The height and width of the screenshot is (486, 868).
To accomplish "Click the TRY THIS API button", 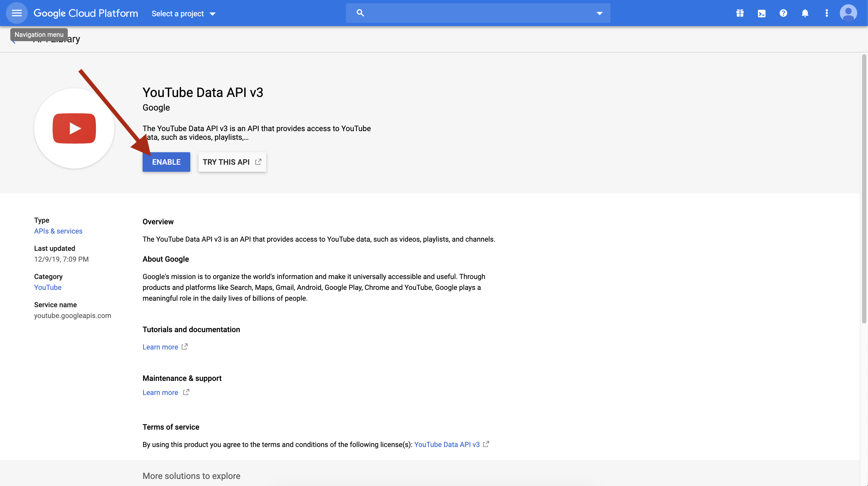I will pos(232,162).
